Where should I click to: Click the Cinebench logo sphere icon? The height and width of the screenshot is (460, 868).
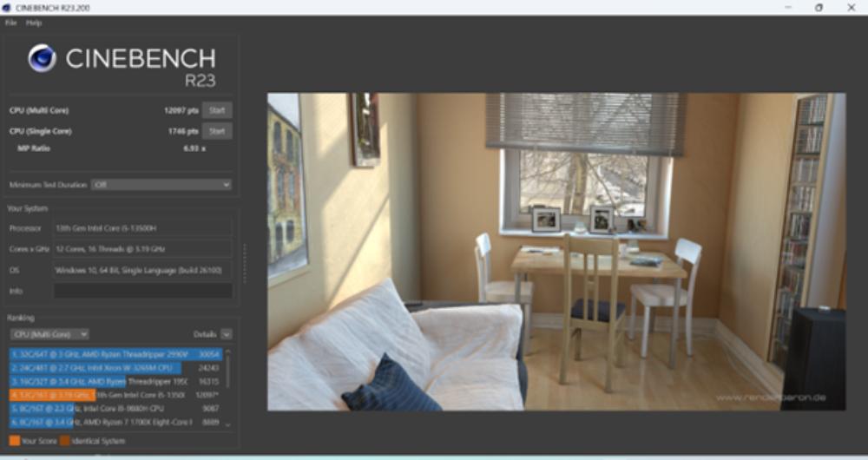[x=42, y=58]
